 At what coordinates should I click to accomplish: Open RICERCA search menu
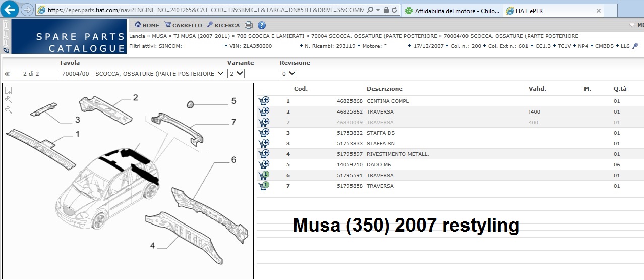pyautogui.click(x=223, y=25)
